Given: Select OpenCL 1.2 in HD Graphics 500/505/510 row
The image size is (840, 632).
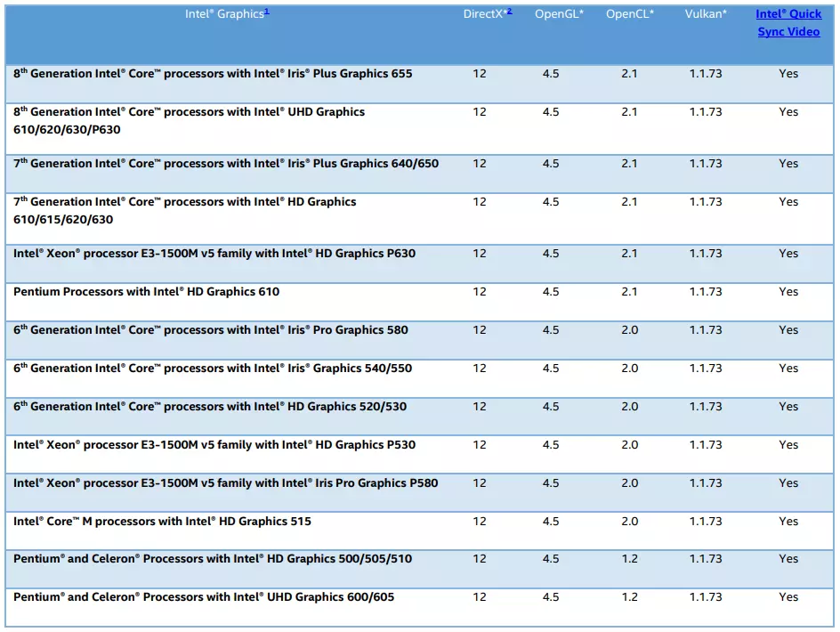Looking at the screenshot, I should [629, 558].
